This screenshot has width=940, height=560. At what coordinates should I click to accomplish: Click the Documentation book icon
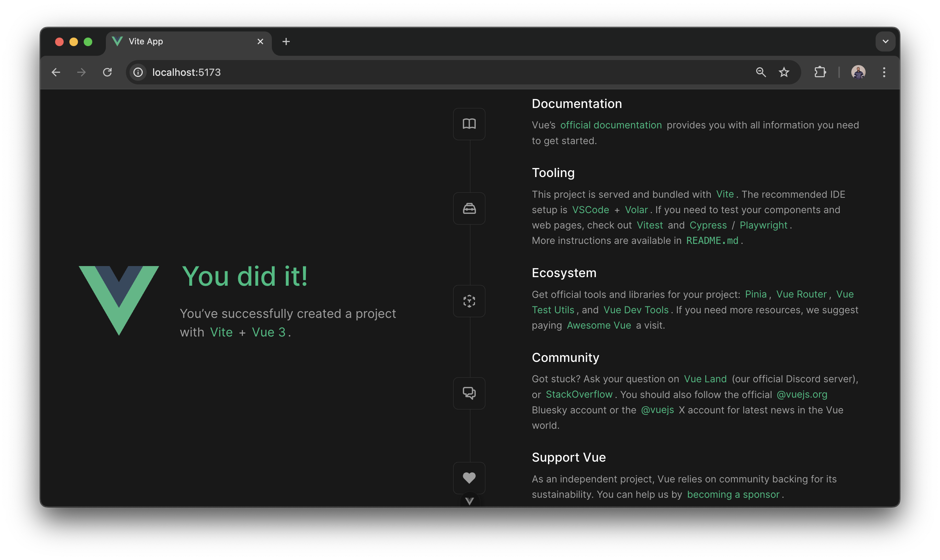469,124
